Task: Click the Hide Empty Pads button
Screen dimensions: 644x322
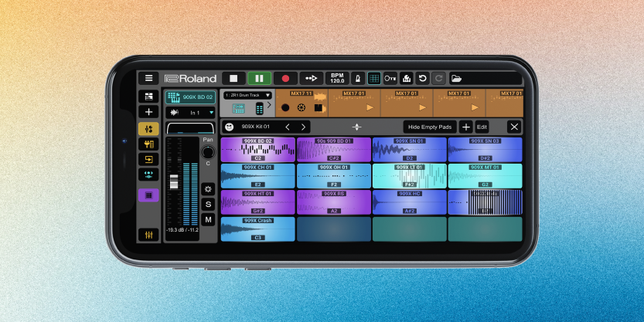Action: pyautogui.click(x=430, y=127)
